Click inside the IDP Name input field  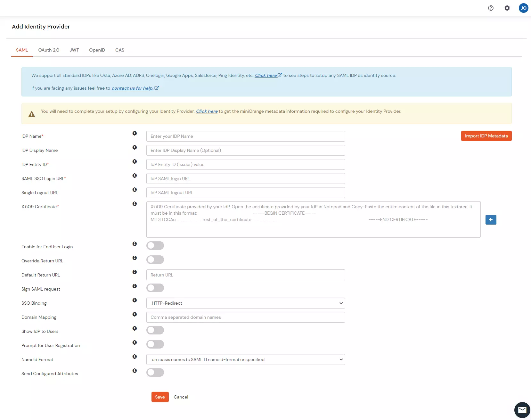[x=245, y=136]
